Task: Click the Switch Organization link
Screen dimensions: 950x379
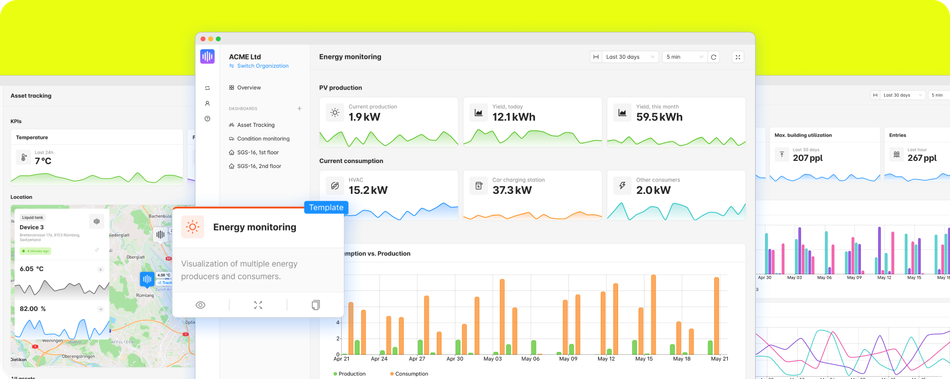Action: coord(259,66)
